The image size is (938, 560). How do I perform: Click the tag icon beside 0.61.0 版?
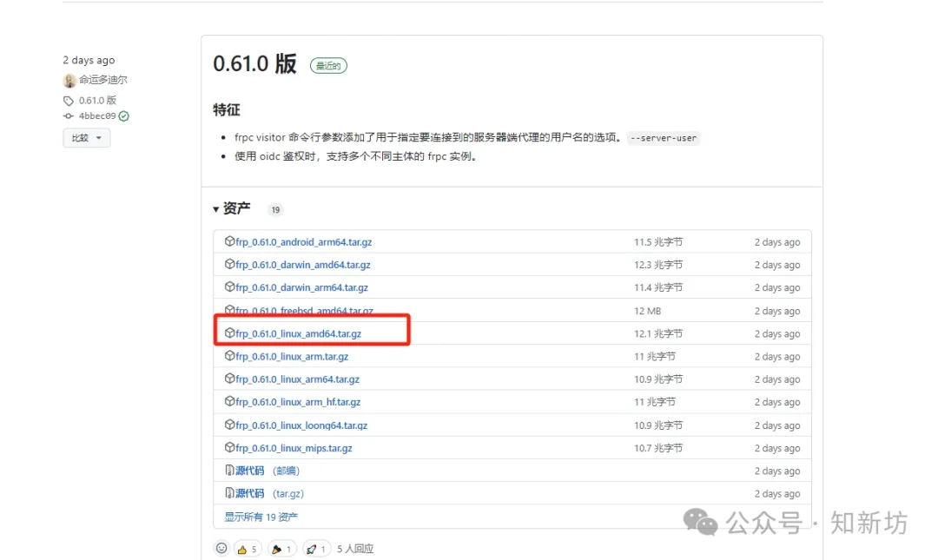pyautogui.click(x=69, y=101)
